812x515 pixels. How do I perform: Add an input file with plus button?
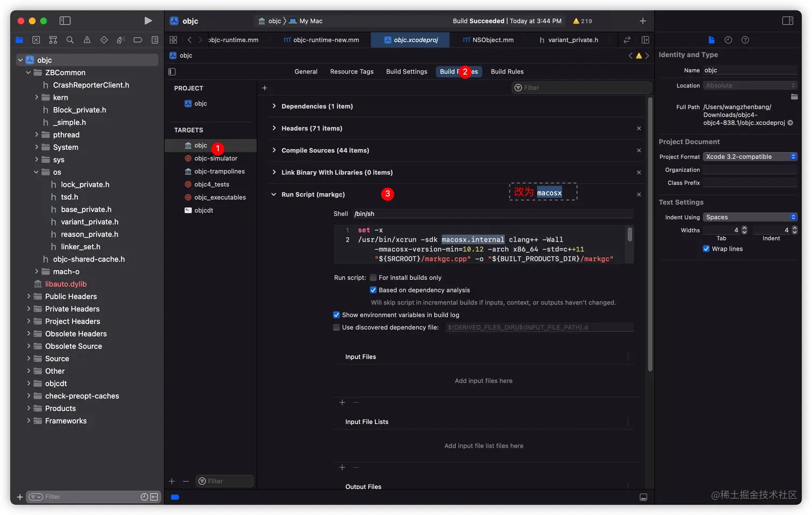click(x=342, y=402)
